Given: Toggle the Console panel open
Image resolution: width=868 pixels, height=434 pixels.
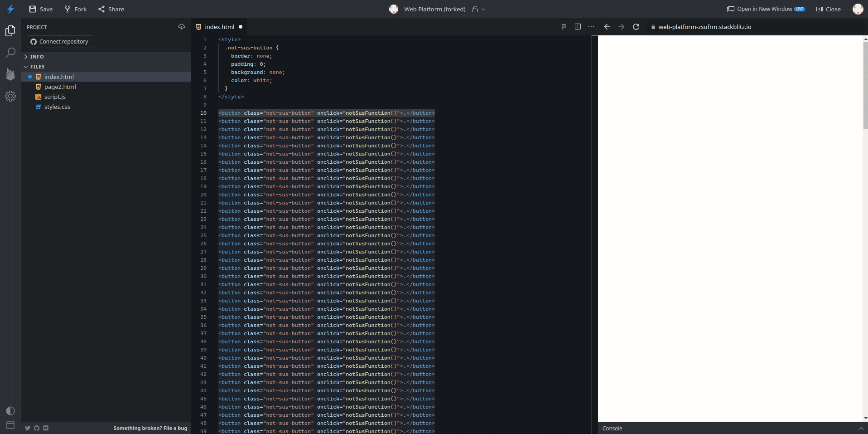Looking at the screenshot, I should 612,428.
